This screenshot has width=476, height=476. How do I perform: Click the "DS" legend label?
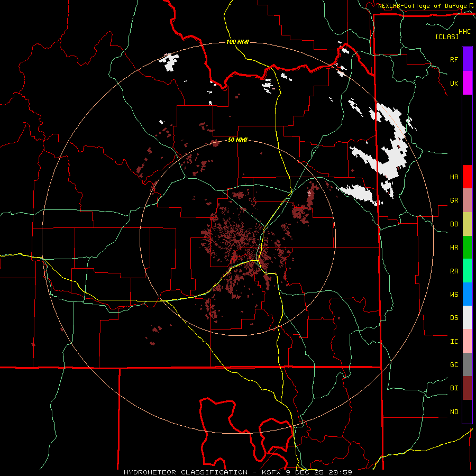click(454, 318)
